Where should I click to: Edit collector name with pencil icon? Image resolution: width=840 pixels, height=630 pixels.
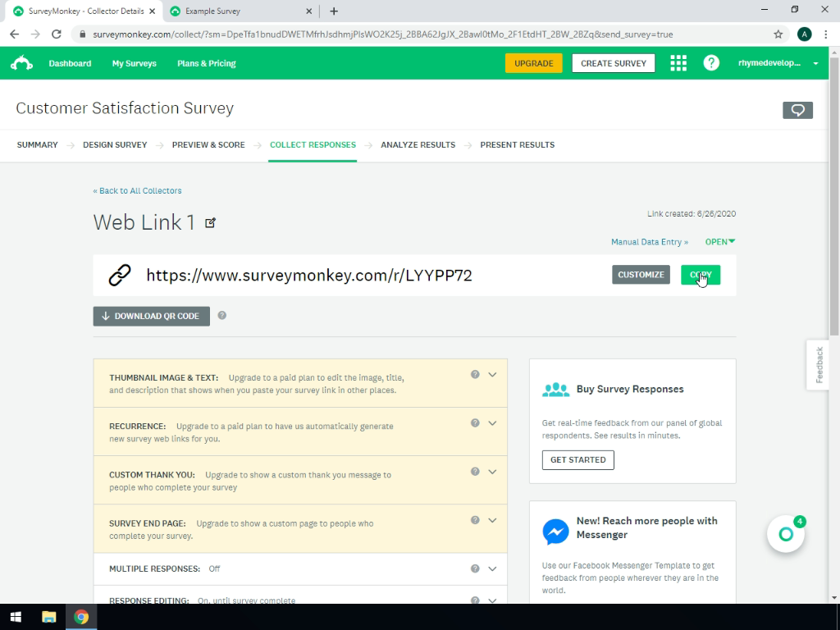211,223
